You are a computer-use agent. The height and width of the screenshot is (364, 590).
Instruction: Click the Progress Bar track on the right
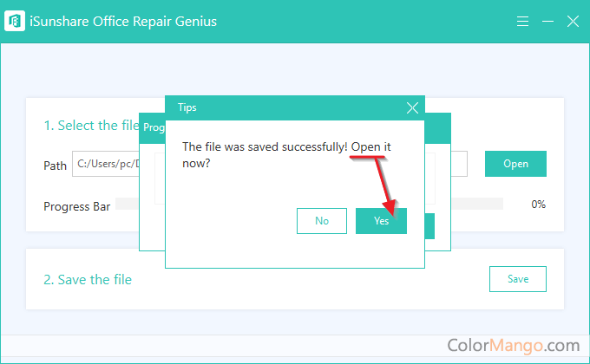477,204
